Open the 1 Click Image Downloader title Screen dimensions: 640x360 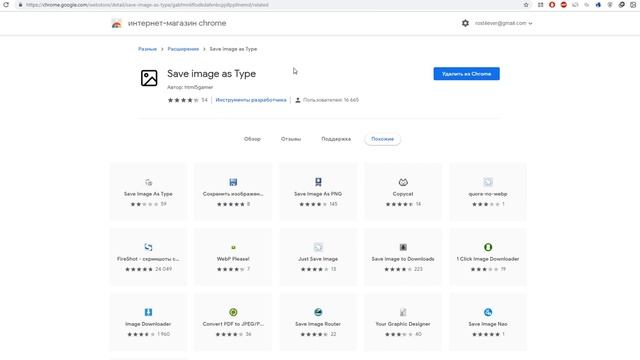coord(488,259)
